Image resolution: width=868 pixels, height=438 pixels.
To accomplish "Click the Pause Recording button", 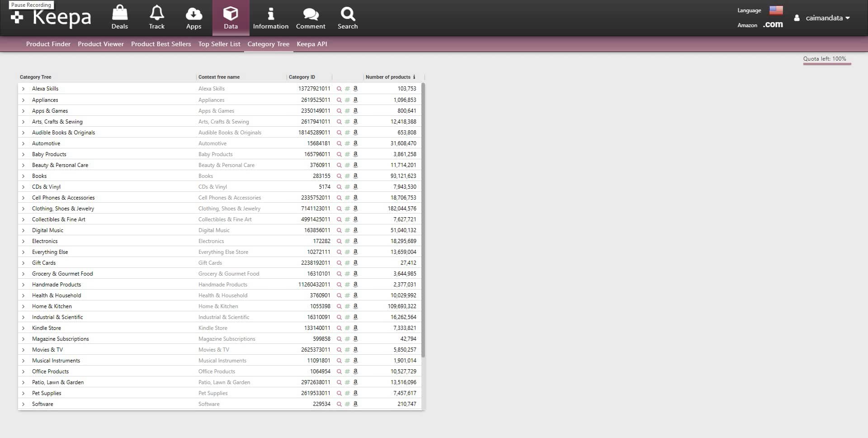I will pyautogui.click(x=31, y=5).
